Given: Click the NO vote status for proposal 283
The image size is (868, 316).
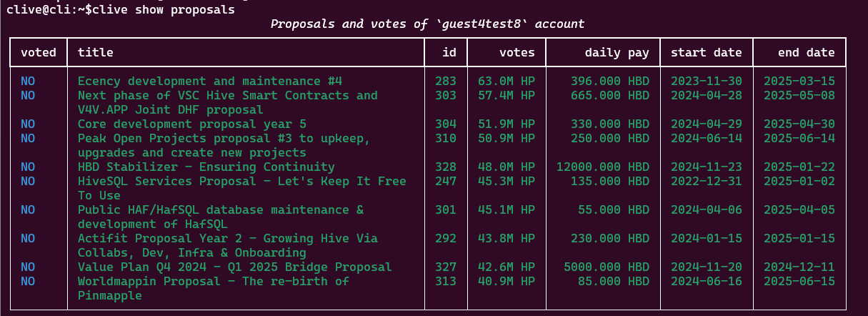Looking at the screenshot, I should point(28,81).
